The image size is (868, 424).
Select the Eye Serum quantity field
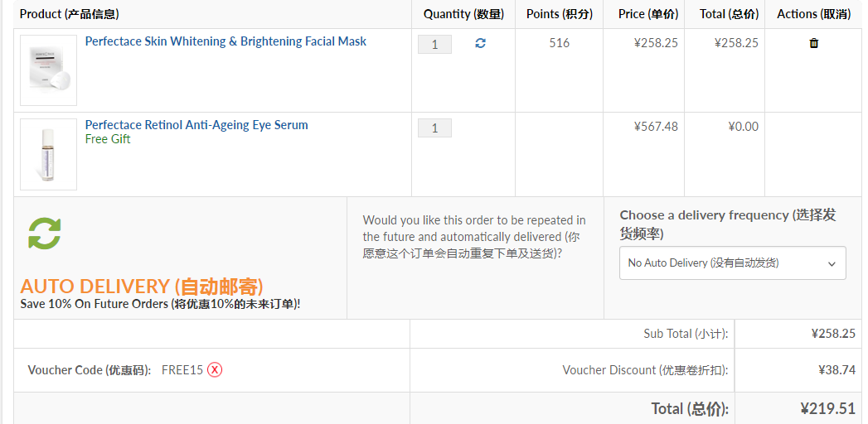point(434,128)
